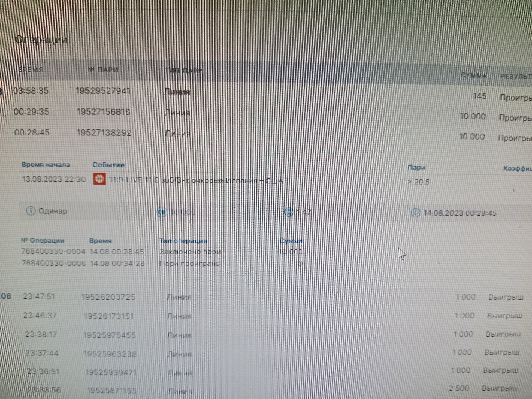Open the 2 500 Выигрыш bet row
This screenshot has width=532, height=399.
pyautogui.click(x=459, y=388)
